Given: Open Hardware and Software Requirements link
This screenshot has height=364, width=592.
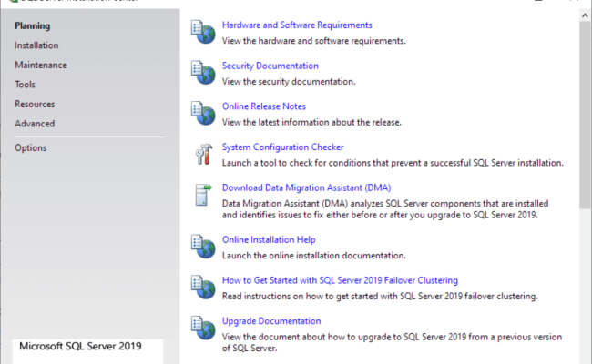Looking at the screenshot, I should click(297, 25).
